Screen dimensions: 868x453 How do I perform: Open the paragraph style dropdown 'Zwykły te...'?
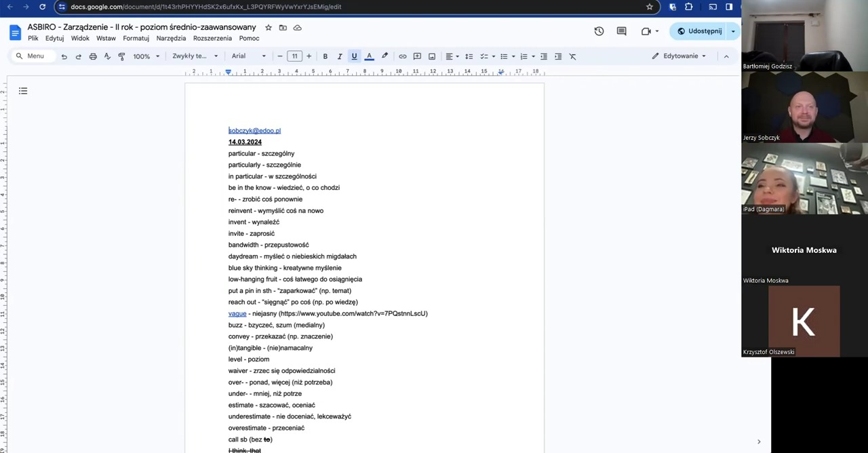195,56
